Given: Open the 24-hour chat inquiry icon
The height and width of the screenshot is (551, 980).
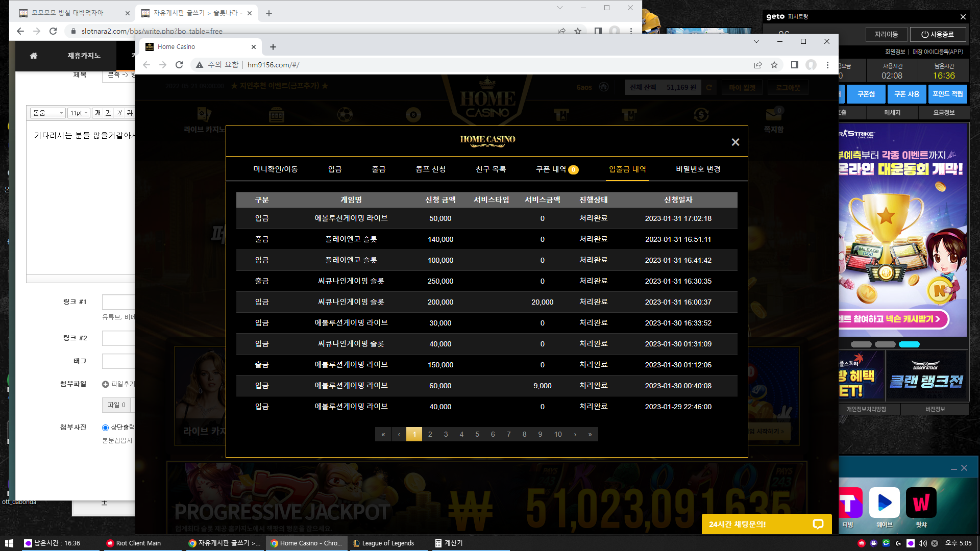Looking at the screenshot, I should click(x=818, y=524).
